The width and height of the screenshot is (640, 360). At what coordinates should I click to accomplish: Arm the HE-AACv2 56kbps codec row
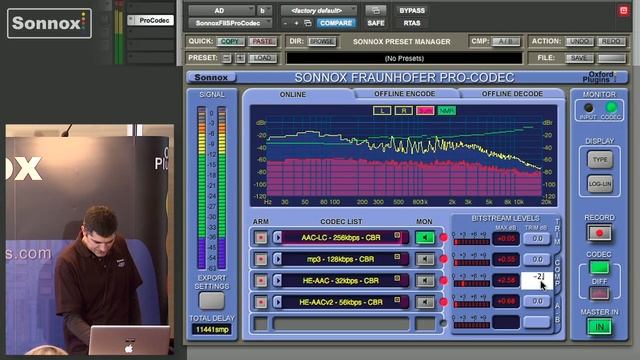pos(261,302)
